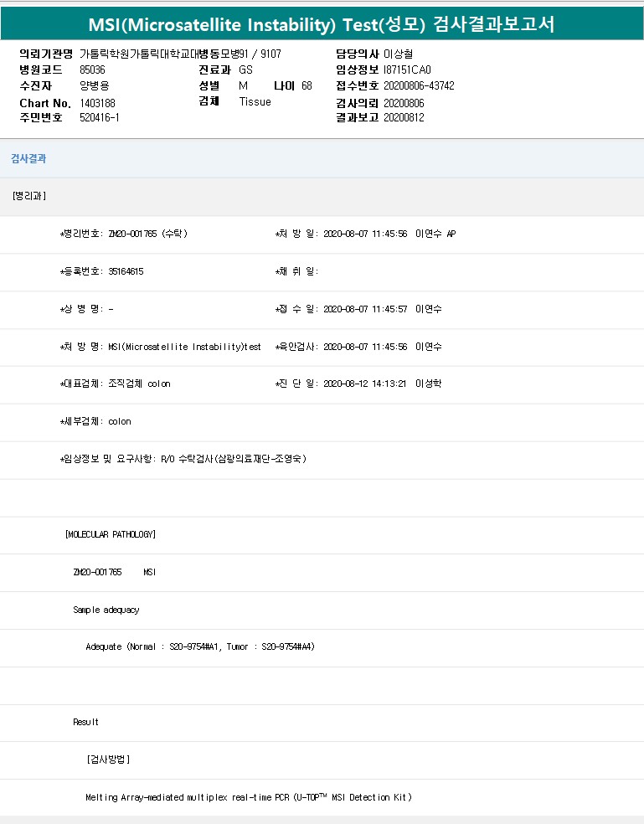Click attending doctor name 이상철

[398, 54]
